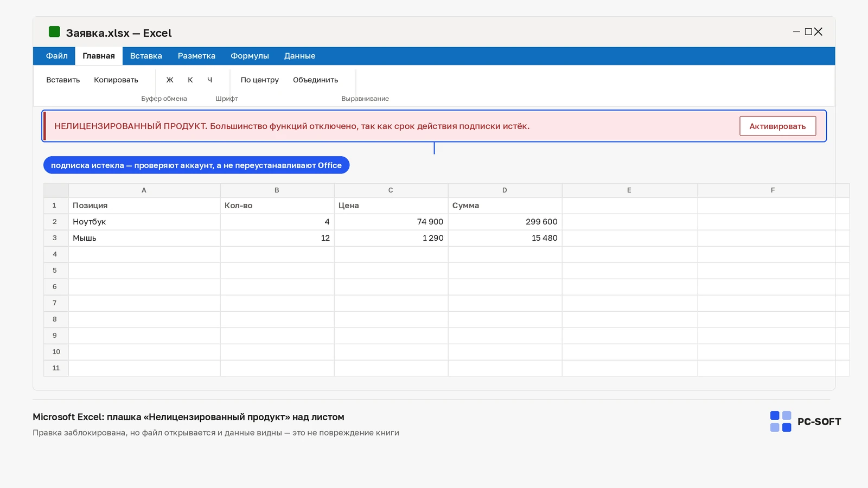Select column C header

[x=391, y=190]
